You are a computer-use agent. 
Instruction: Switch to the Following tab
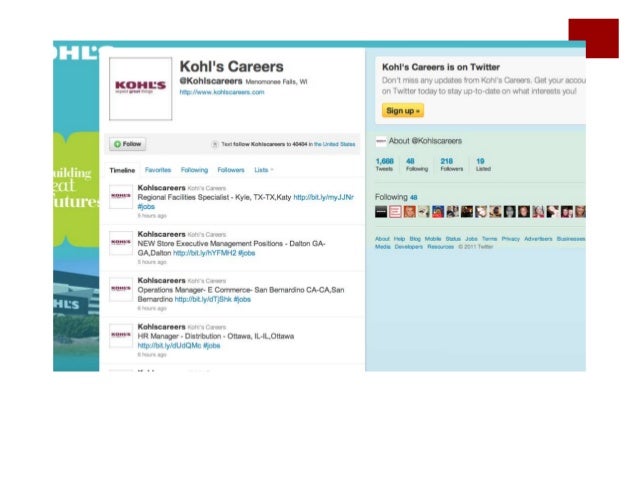[x=194, y=170]
